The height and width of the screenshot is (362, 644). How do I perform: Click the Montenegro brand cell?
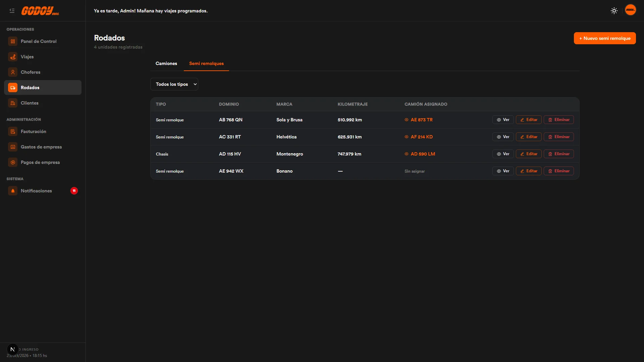289,154
